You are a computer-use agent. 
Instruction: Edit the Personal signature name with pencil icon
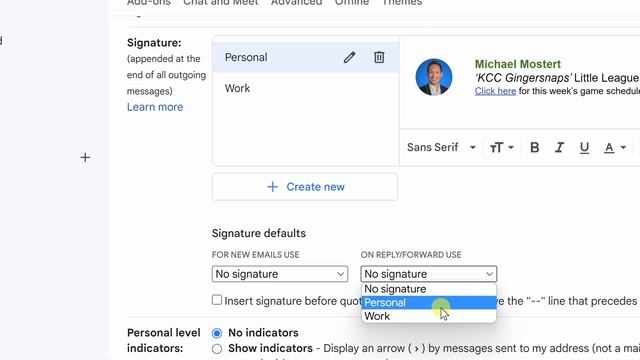click(349, 57)
